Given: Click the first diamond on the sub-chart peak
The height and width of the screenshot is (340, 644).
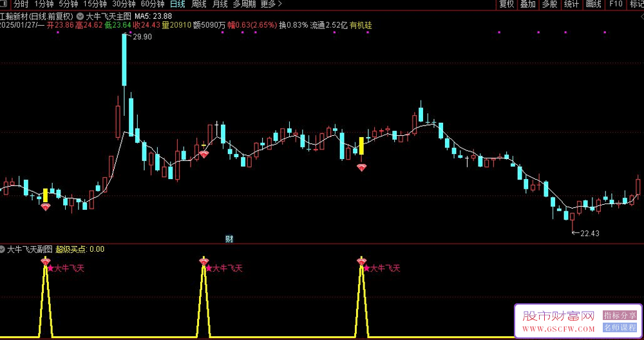Looking at the screenshot, I should point(45,261).
